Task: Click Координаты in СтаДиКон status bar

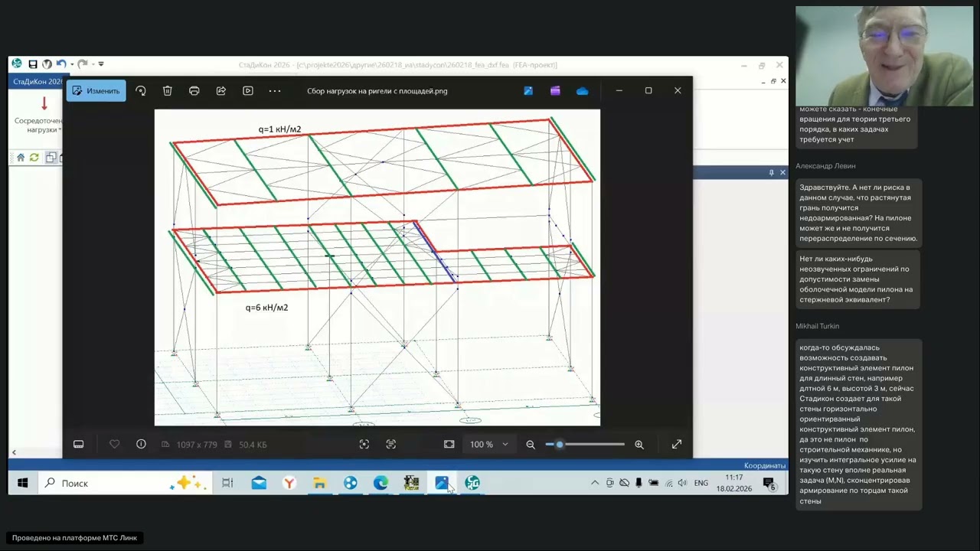Action: tap(765, 465)
